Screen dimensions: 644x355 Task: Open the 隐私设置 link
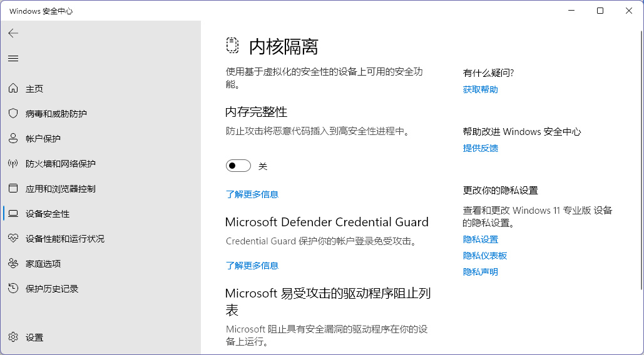point(480,239)
